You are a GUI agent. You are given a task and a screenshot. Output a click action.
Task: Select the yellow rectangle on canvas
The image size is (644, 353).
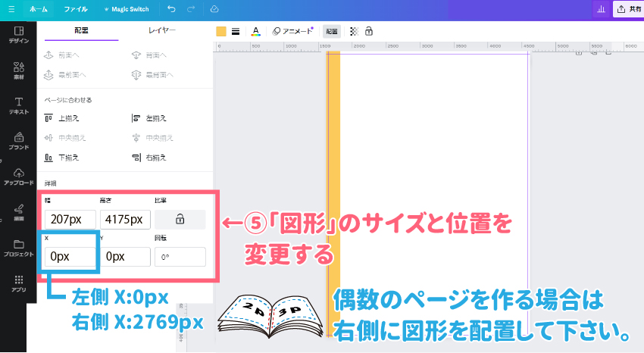333,193
